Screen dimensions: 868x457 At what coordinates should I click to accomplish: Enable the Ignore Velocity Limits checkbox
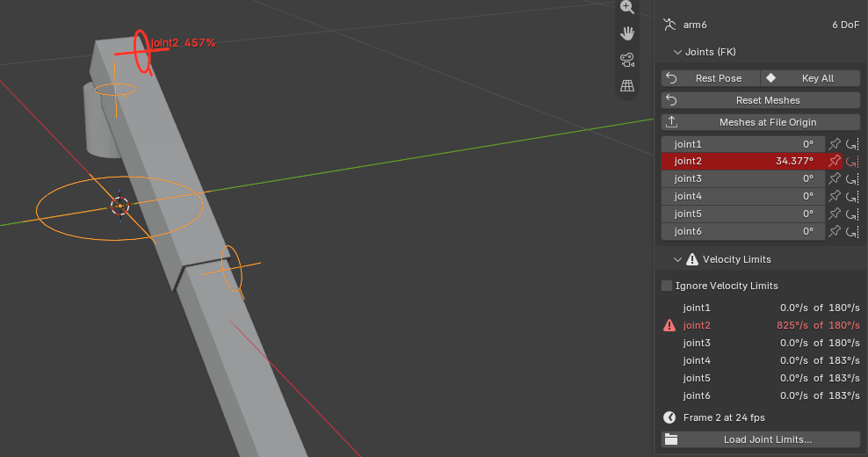(x=667, y=286)
